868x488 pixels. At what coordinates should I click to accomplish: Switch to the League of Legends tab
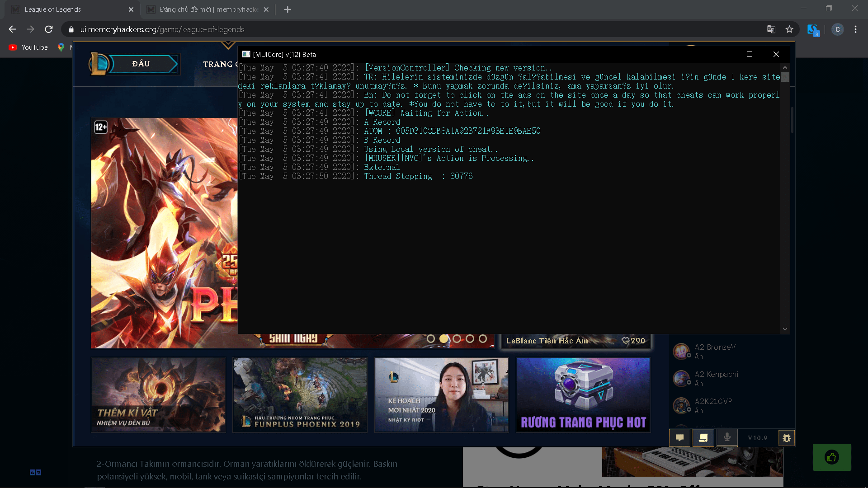click(72, 9)
